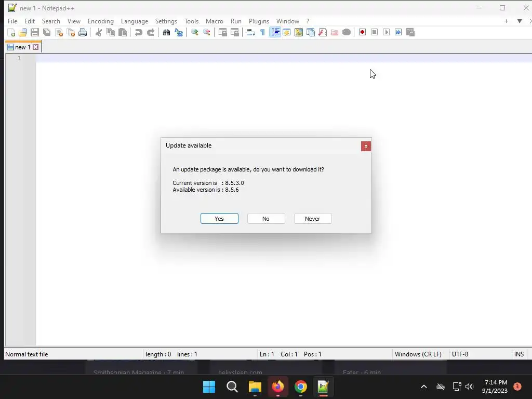Open the ? help menu

pyautogui.click(x=308, y=21)
